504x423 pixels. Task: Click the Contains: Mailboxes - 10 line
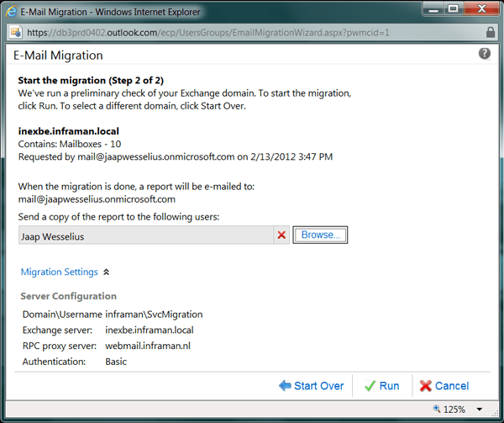click(x=70, y=144)
